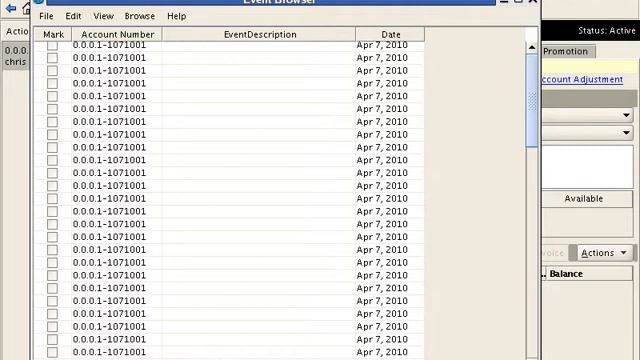Viewport: 640px width, 360px height.
Task: Open the Actions dropdown in background window
Action: pyautogui.click(x=604, y=253)
